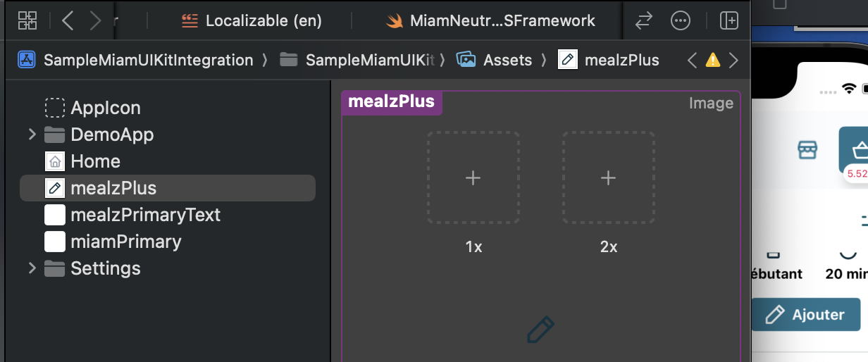Image resolution: width=868 pixels, height=362 pixels.
Task: Expand the DemoApp folder
Action: (x=32, y=135)
